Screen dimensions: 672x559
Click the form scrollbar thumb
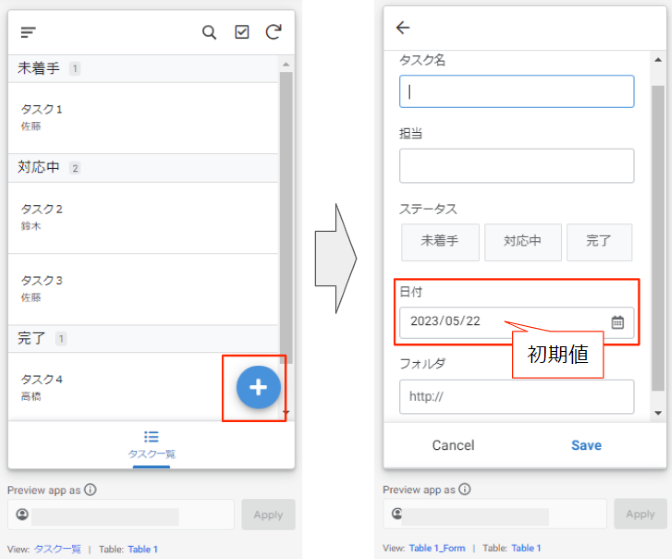[658, 238]
